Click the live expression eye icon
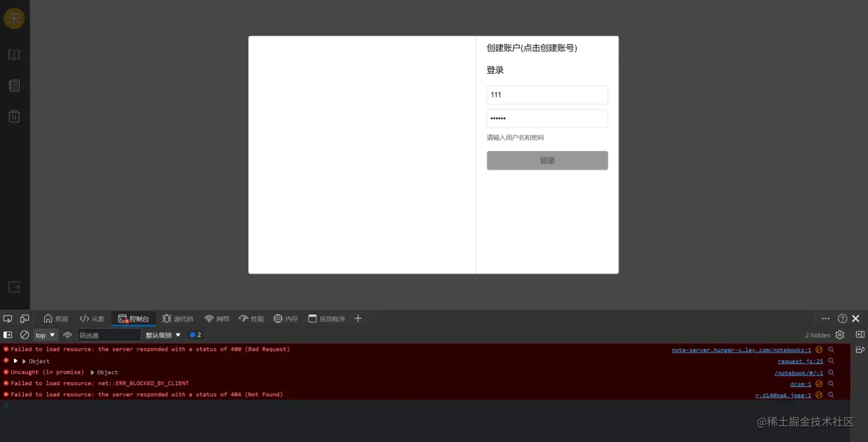Viewport: 868px width, 442px height. (67, 335)
